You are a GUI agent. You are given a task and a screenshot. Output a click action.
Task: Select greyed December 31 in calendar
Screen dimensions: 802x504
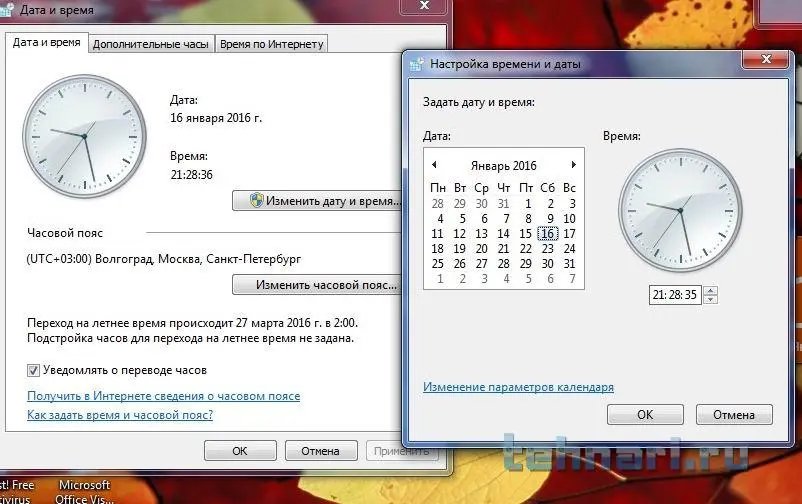(503, 204)
